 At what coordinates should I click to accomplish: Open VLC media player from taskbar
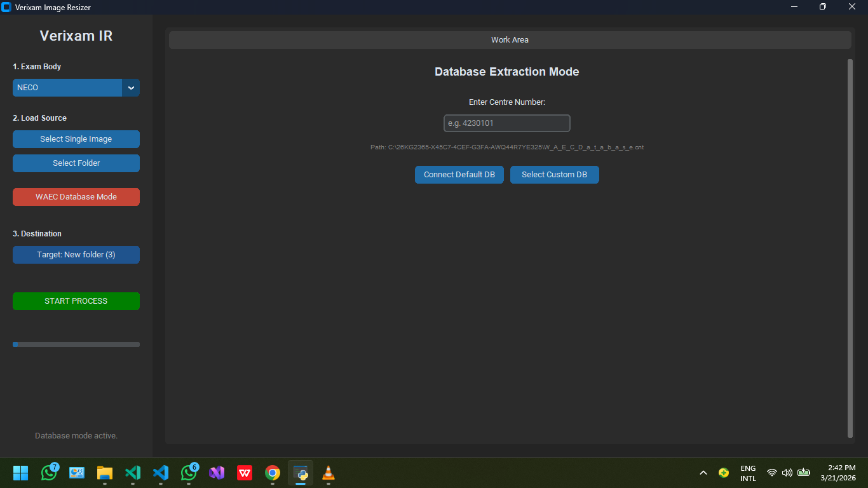(x=329, y=473)
